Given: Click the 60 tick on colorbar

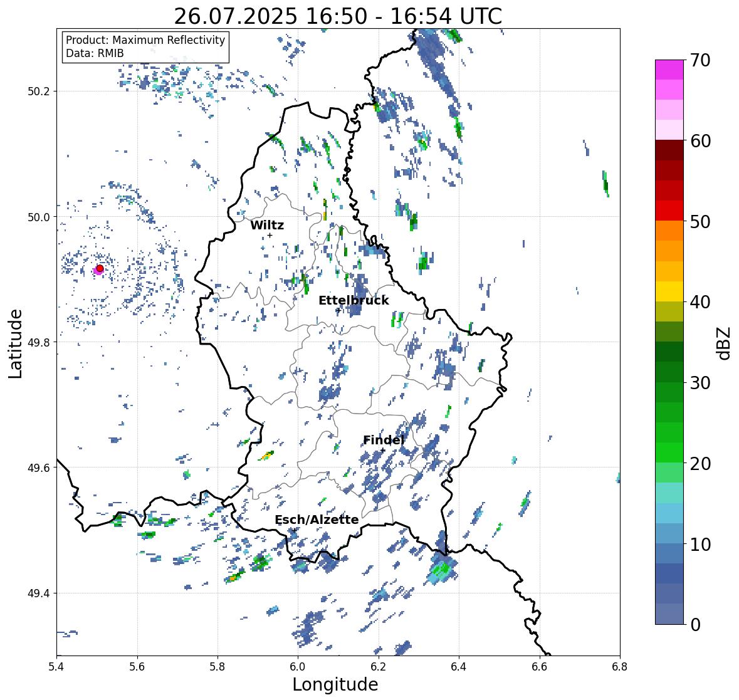Looking at the screenshot, I should coord(700,141).
